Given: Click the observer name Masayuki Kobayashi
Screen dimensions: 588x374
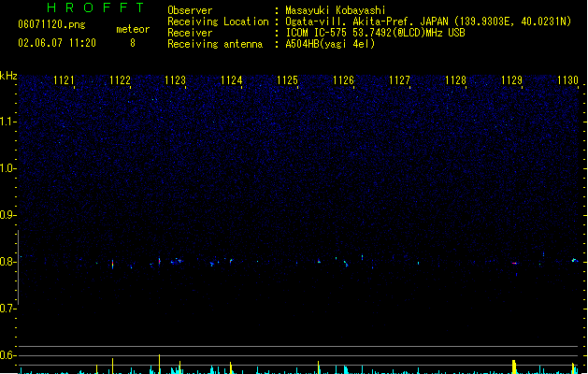Looking at the screenshot, I should (336, 10).
